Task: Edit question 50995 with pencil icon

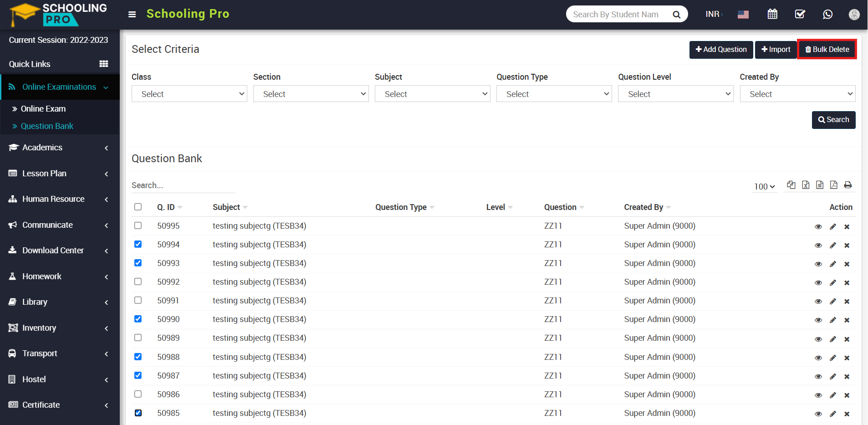Action: [833, 227]
